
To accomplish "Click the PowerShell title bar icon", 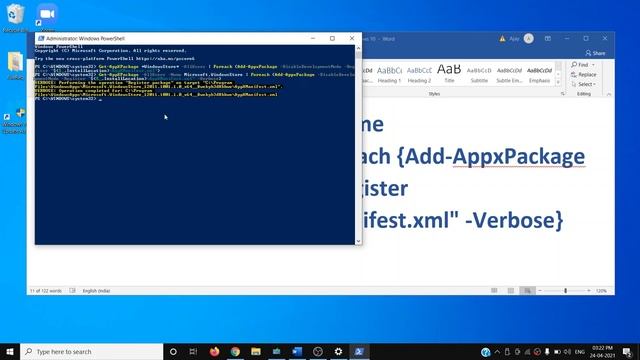I will (x=41, y=38).
